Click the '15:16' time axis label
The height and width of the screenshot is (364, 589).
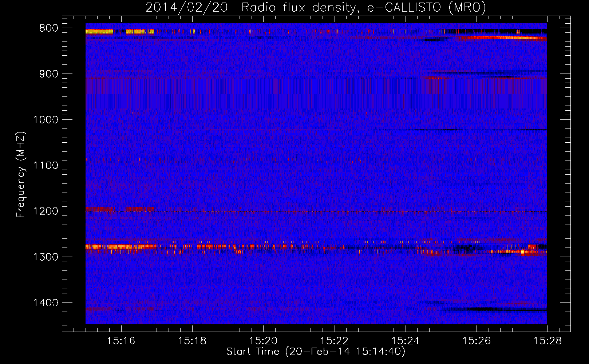click(121, 341)
